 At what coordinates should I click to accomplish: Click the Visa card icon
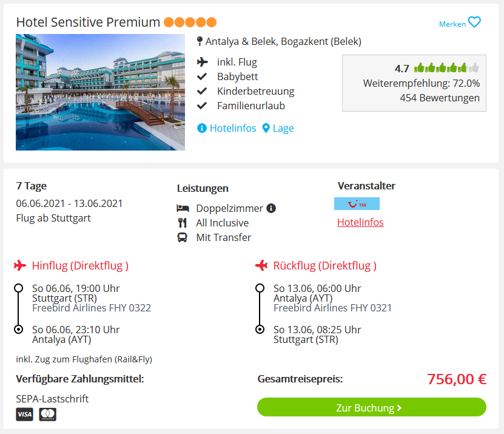pyautogui.click(x=24, y=414)
